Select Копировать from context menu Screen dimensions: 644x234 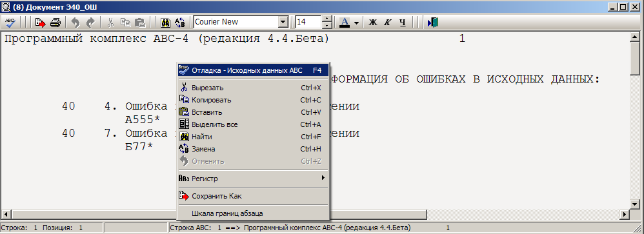253,100
